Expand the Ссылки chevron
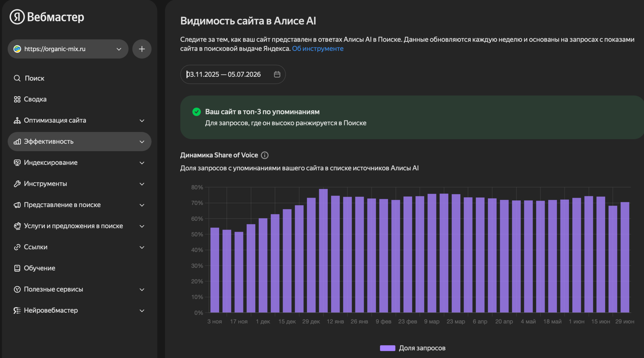Screen dimensions: 644x358 pyautogui.click(x=142, y=247)
